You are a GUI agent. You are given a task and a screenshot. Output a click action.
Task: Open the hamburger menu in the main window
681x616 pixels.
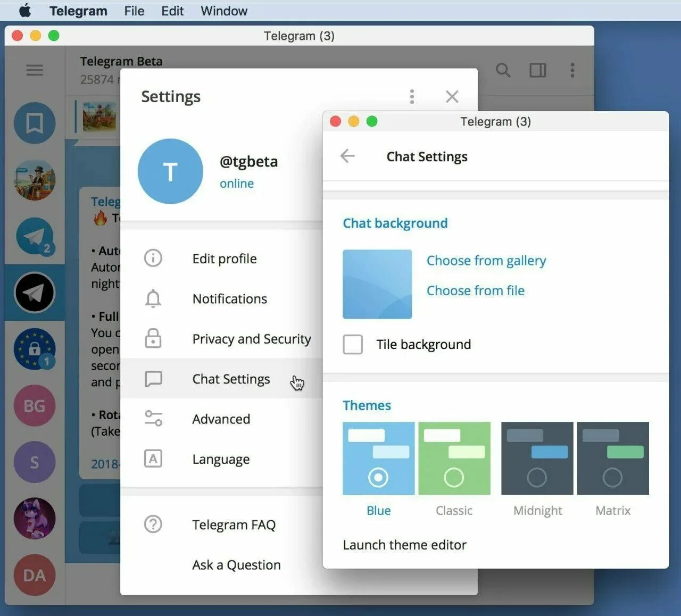35,70
